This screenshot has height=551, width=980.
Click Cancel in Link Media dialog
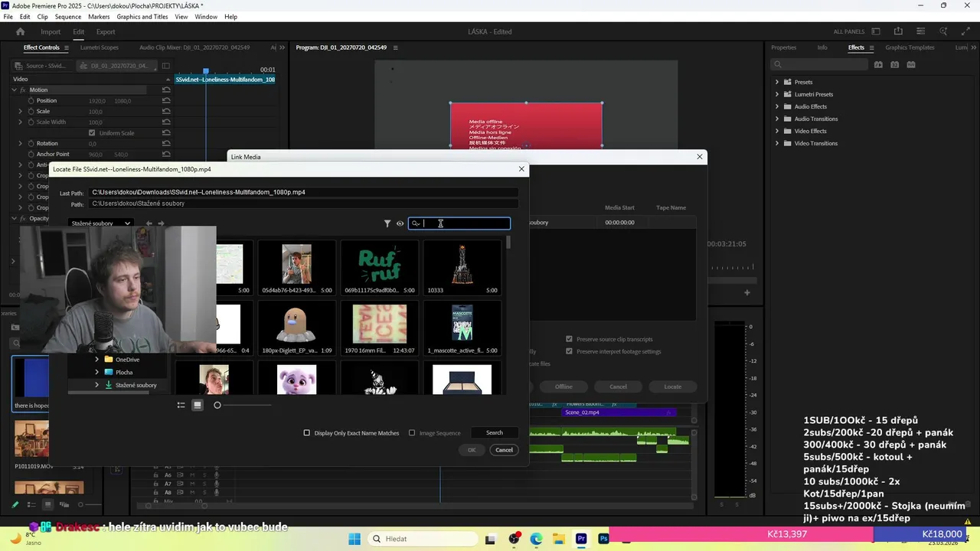coord(618,386)
